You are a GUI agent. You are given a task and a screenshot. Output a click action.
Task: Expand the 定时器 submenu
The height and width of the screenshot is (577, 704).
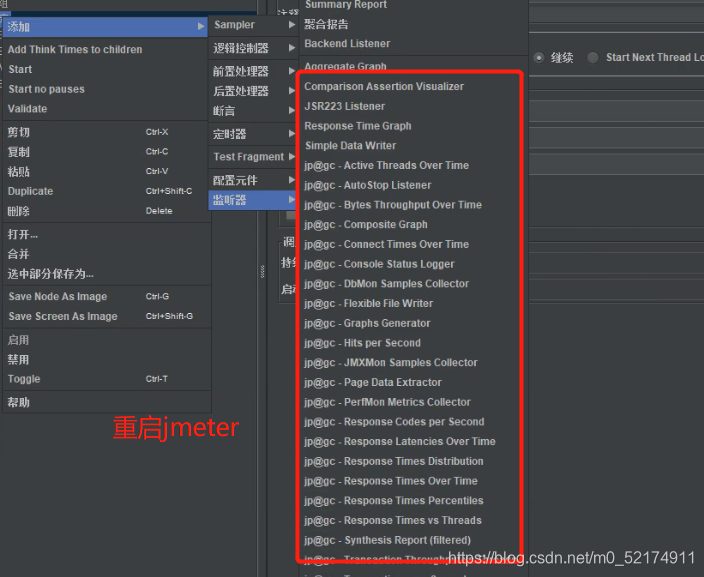(x=254, y=134)
